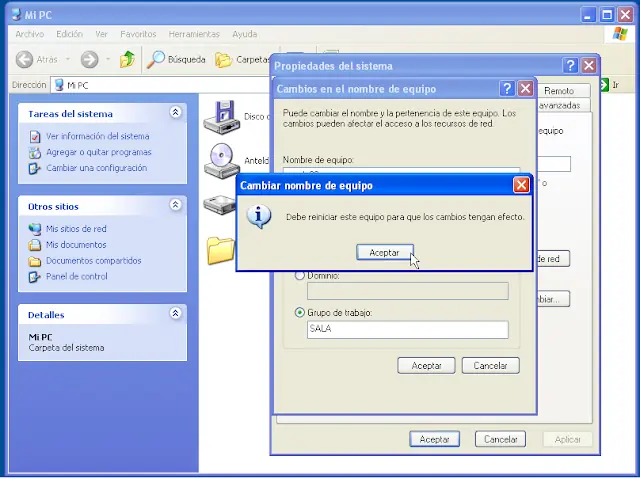The height and width of the screenshot is (479, 640).
Task: Select the CD drive icon
Action: pos(221,160)
